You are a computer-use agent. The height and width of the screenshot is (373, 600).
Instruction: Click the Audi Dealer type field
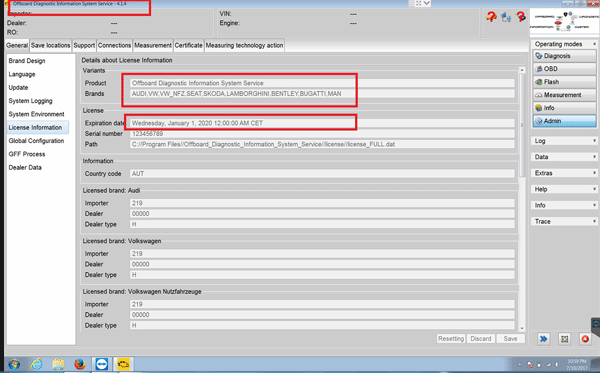[322, 224]
